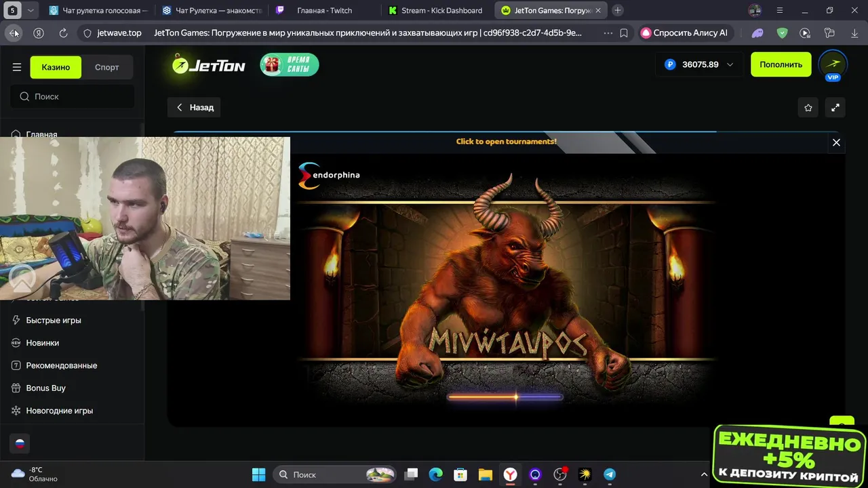Open Новогодние игры in sidebar

point(60,411)
